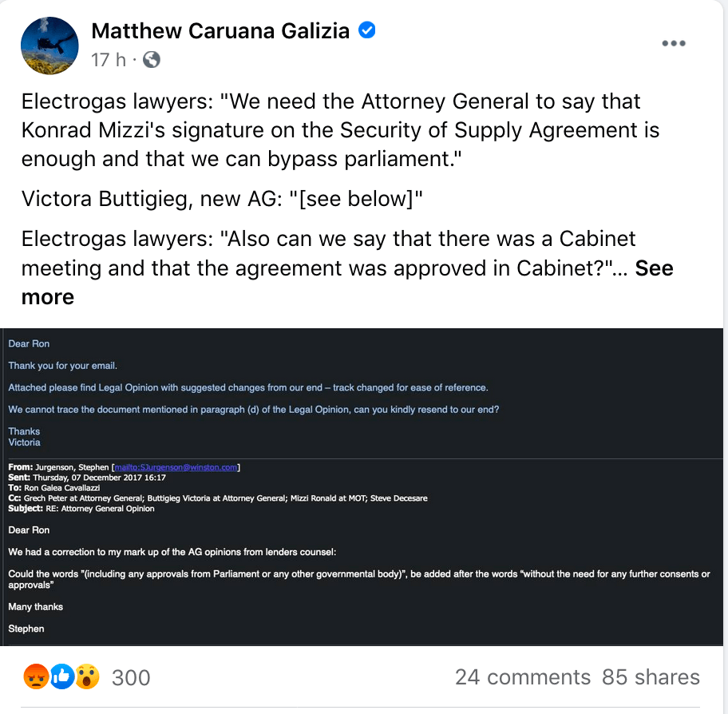The width and height of the screenshot is (728, 714).
Task: Click the Victora Buttigieg new AG line
Action: coord(222,199)
